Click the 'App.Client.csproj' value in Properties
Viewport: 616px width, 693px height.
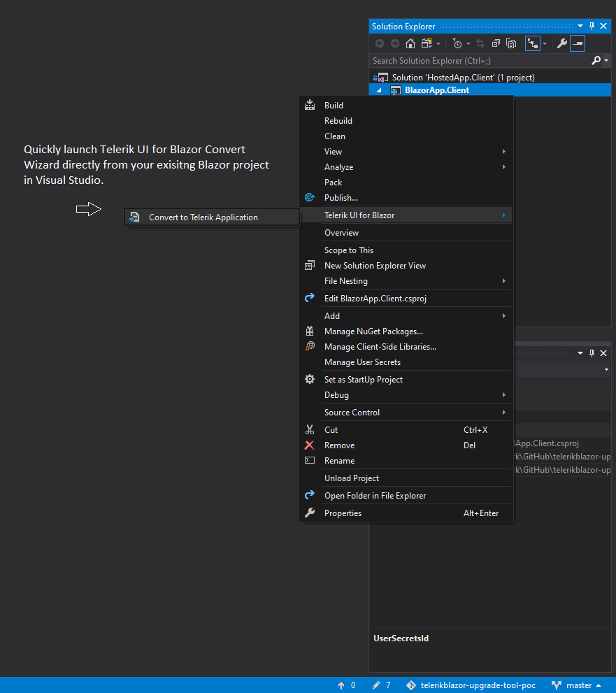[x=547, y=443]
